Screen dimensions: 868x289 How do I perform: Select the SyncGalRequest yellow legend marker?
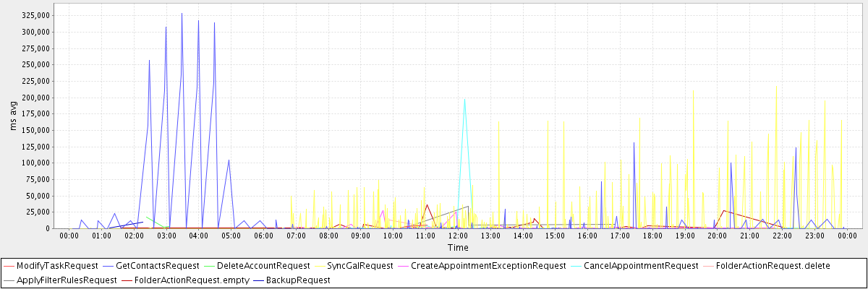click(317, 266)
